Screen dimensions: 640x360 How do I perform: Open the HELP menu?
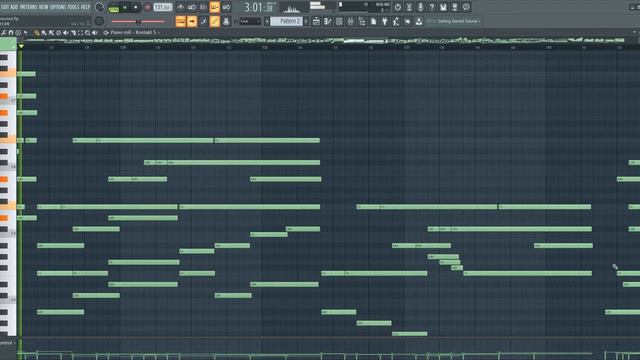click(86, 7)
